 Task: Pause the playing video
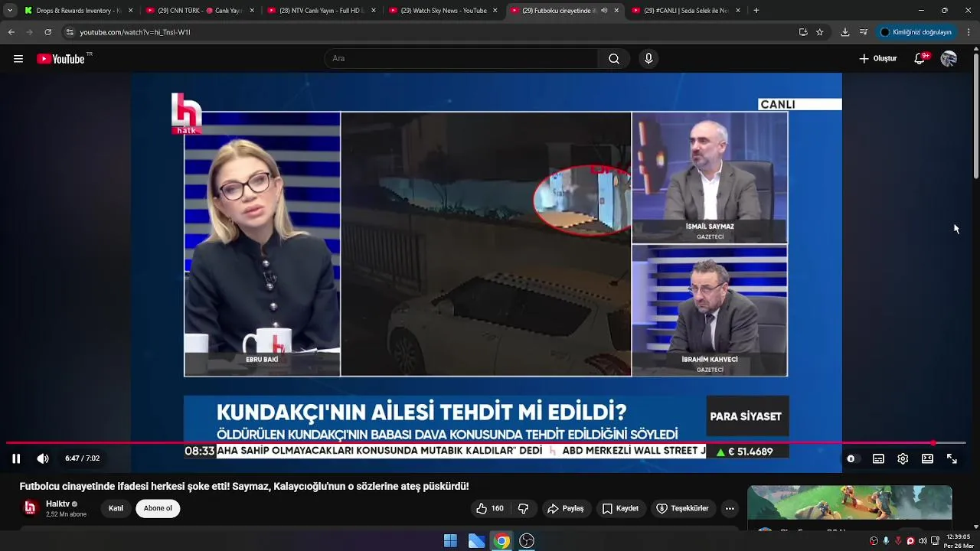(x=16, y=458)
